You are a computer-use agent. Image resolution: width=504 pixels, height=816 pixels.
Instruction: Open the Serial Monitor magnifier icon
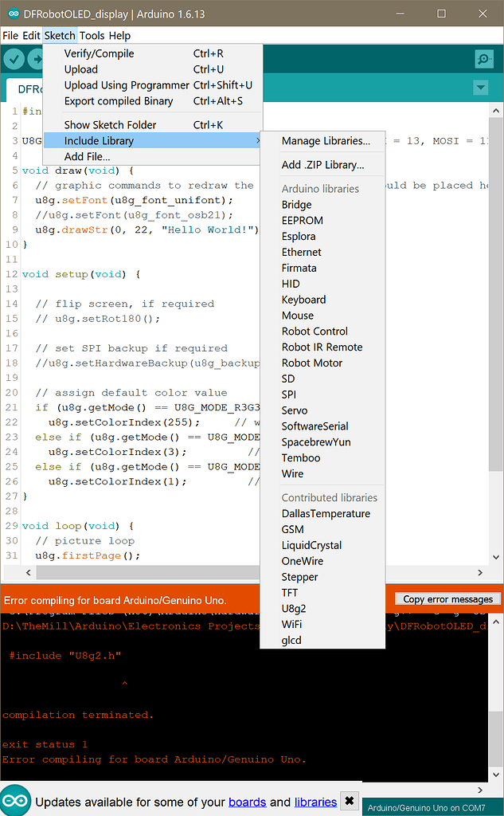(x=484, y=59)
